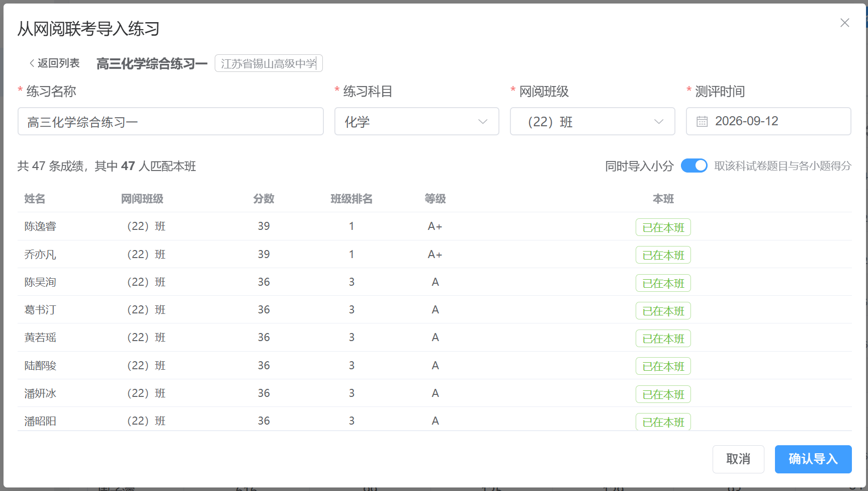Click (22)班 cell in 陆鄯骏 row

(x=145, y=366)
